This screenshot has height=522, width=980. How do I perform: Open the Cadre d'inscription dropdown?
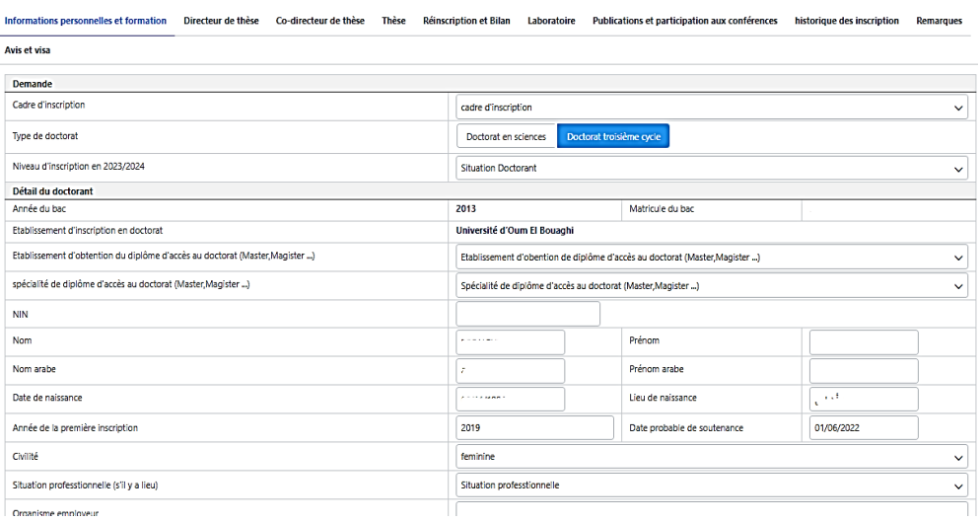pyautogui.click(x=712, y=107)
